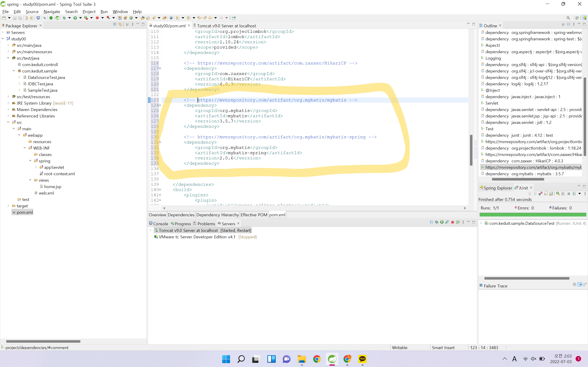Switch to the Dependency Hierarchy tab
This screenshot has width=588, height=367.
click(x=217, y=214)
